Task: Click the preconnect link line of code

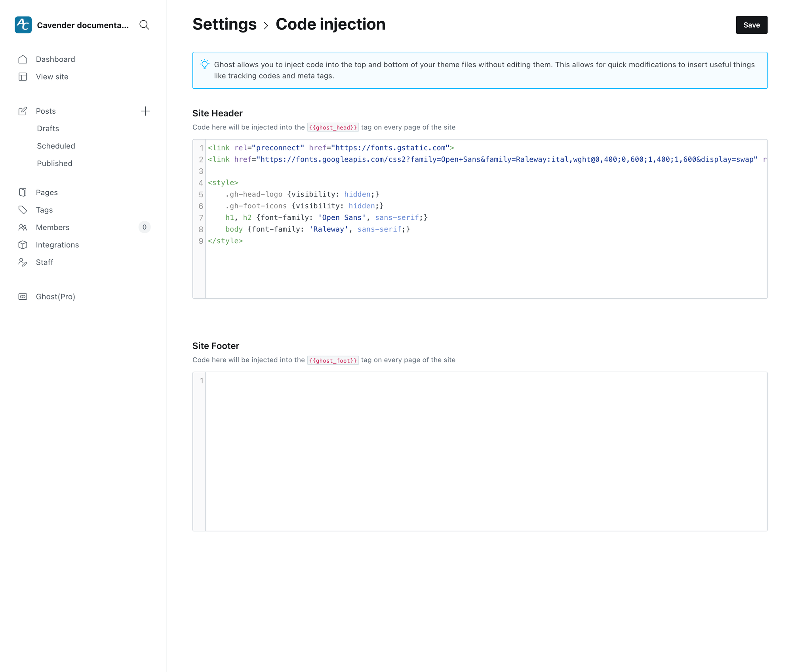Action: point(331,148)
